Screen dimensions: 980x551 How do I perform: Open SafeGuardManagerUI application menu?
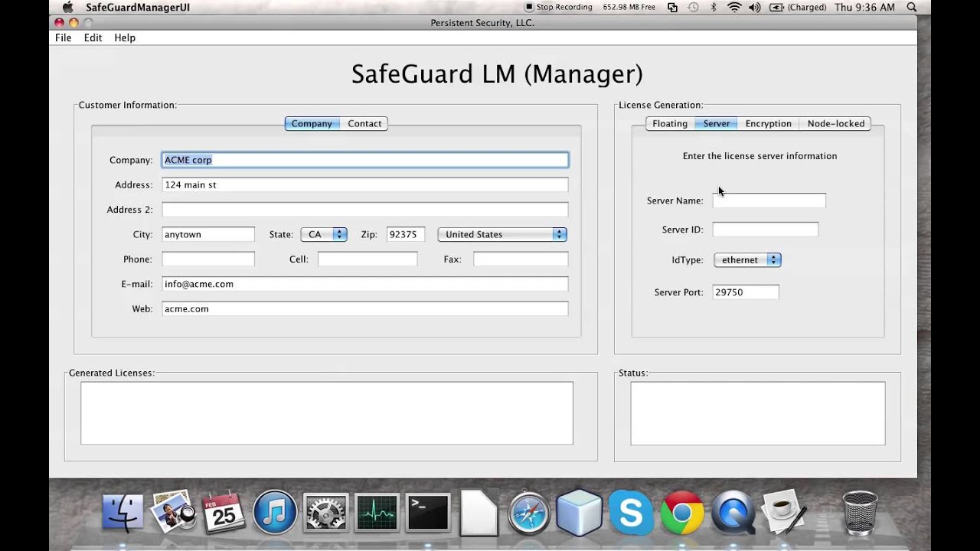point(138,7)
